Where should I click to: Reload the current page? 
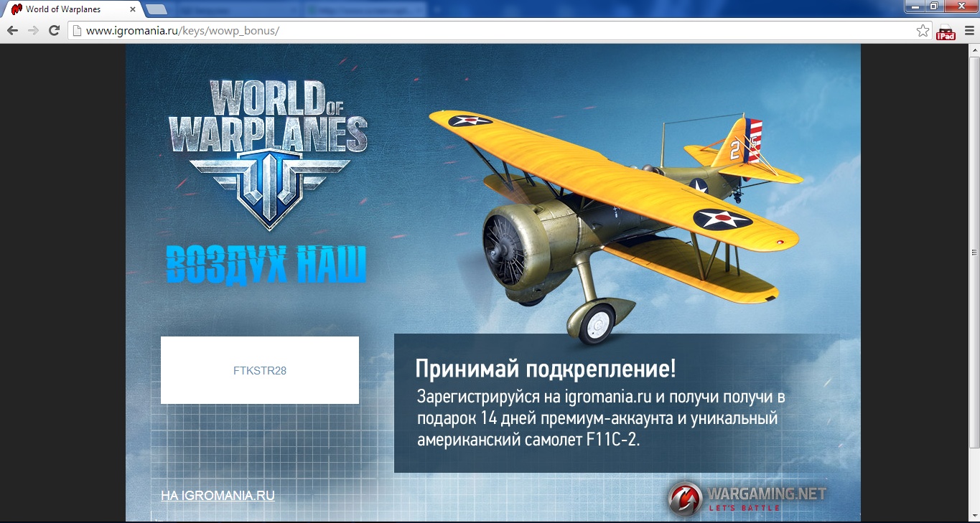(54, 31)
